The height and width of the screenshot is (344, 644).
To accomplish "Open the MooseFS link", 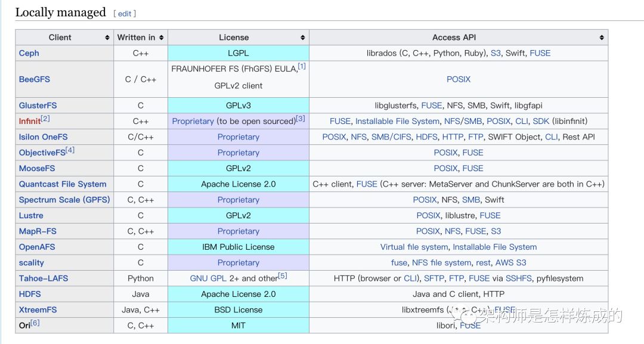I will tap(36, 168).
